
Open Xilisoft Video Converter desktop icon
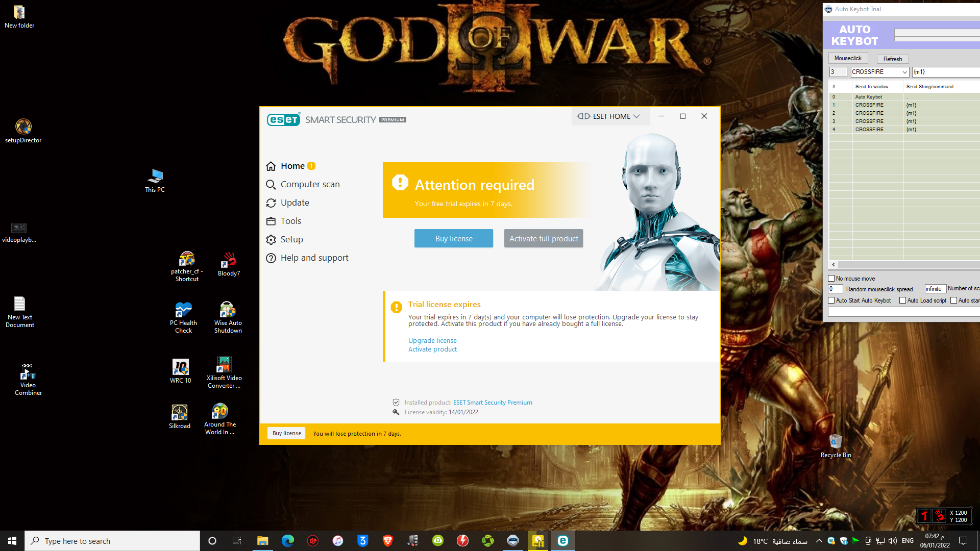click(x=224, y=372)
